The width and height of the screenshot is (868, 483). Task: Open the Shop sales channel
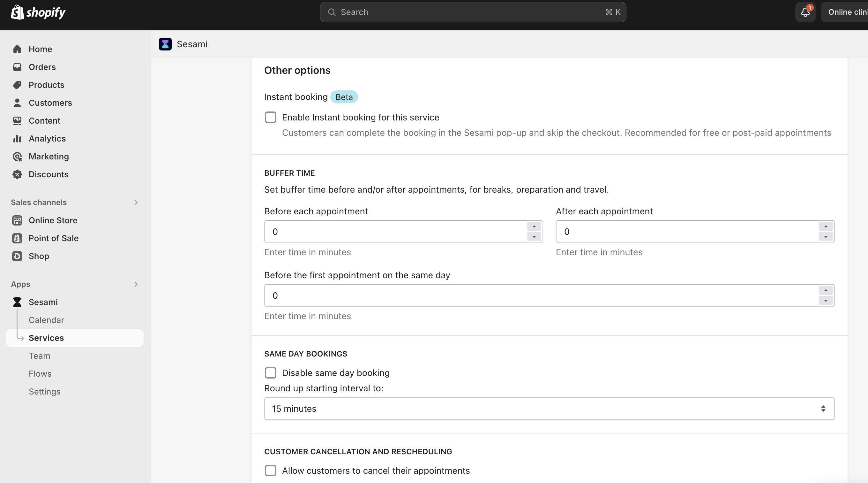point(39,256)
